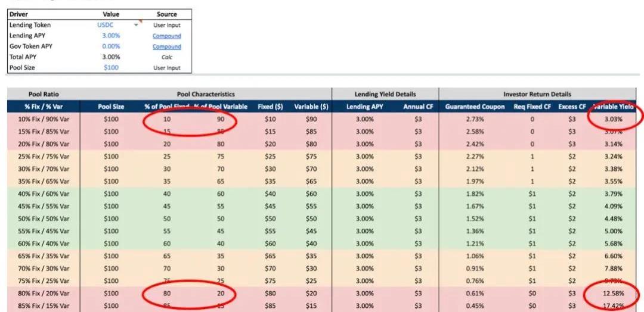Select the Pool Characteristics header cell

click(206, 94)
